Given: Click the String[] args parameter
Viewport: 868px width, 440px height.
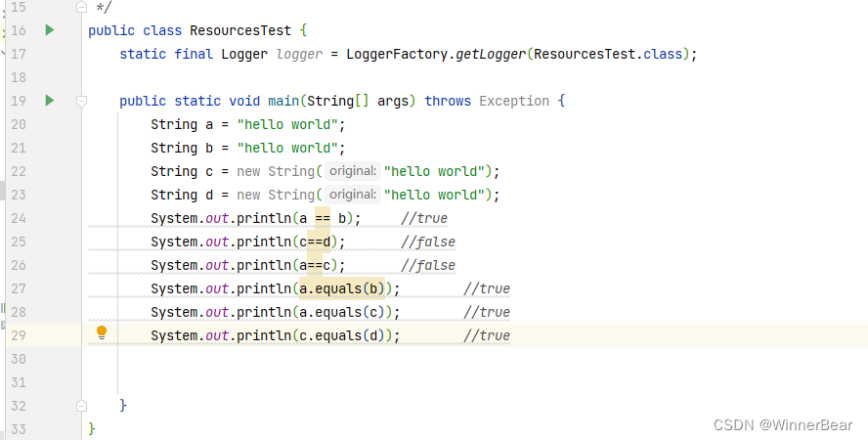Looking at the screenshot, I should coord(358,101).
